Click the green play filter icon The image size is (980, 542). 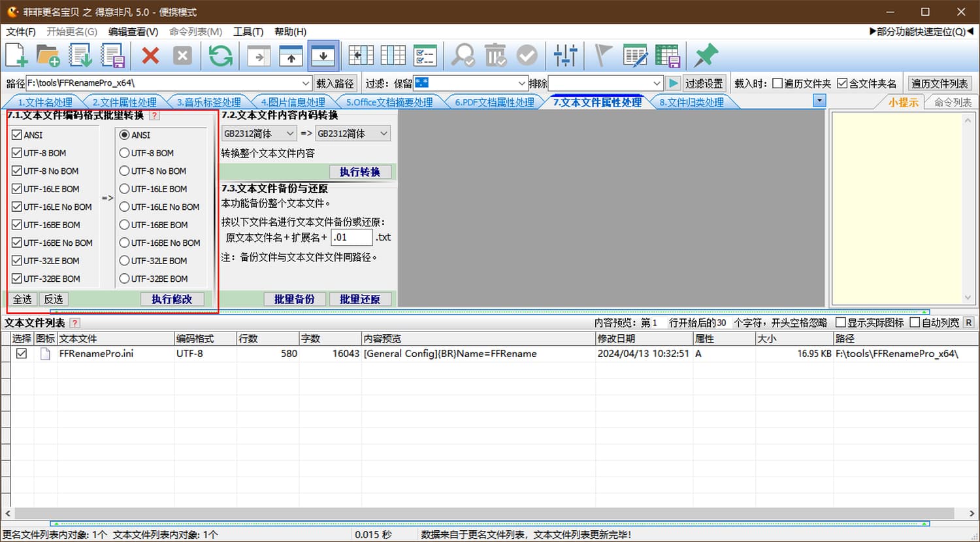click(673, 83)
